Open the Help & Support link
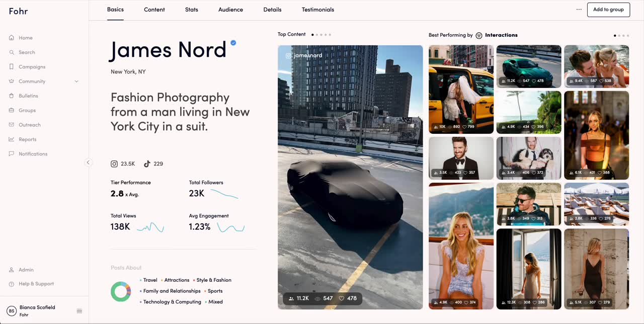Viewport: 644px width, 324px height. click(36, 284)
